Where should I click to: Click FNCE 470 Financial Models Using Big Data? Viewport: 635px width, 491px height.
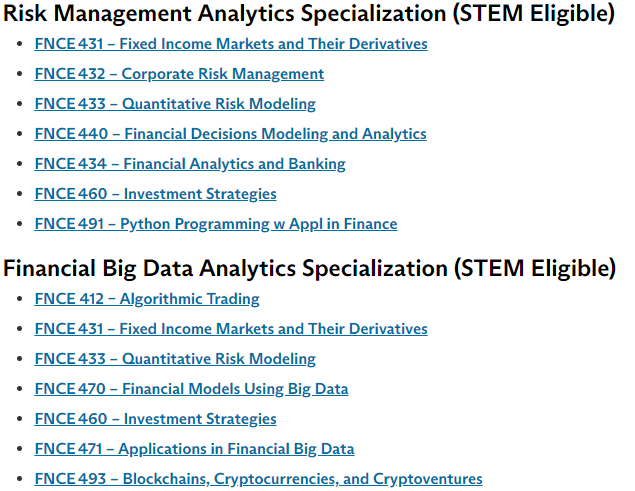coord(191,389)
